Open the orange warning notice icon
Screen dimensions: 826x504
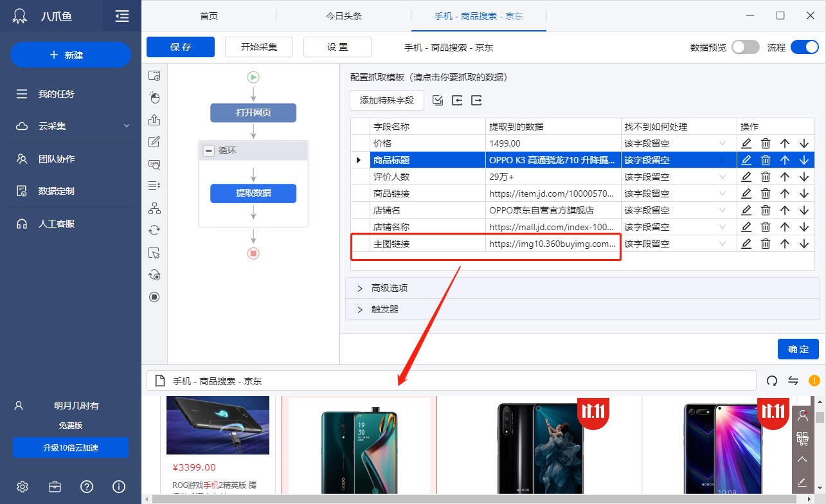tap(814, 381)
